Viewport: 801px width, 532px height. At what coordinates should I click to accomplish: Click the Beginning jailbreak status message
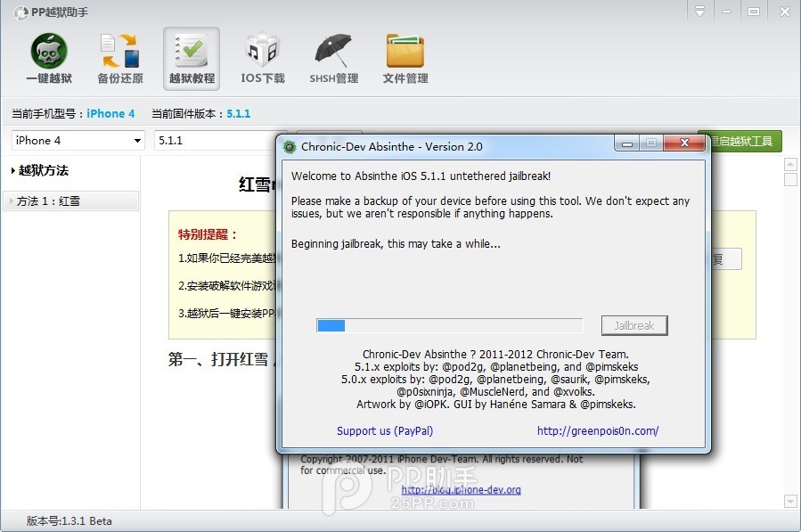(396, 244)
